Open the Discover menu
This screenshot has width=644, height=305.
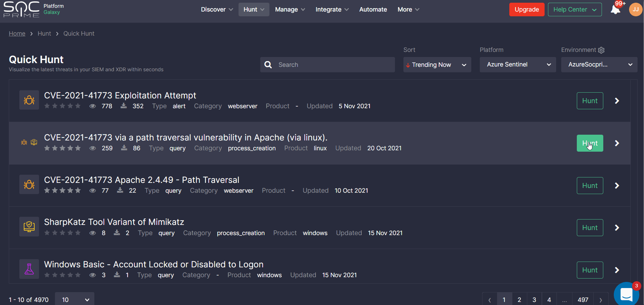coord(217,9)
